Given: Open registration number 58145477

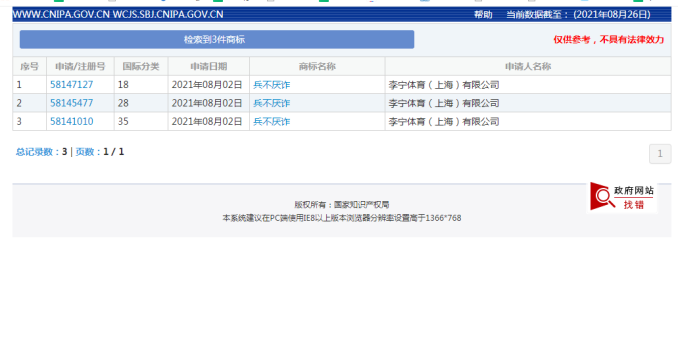Looking at the screenshot, I should pos(71,103).
